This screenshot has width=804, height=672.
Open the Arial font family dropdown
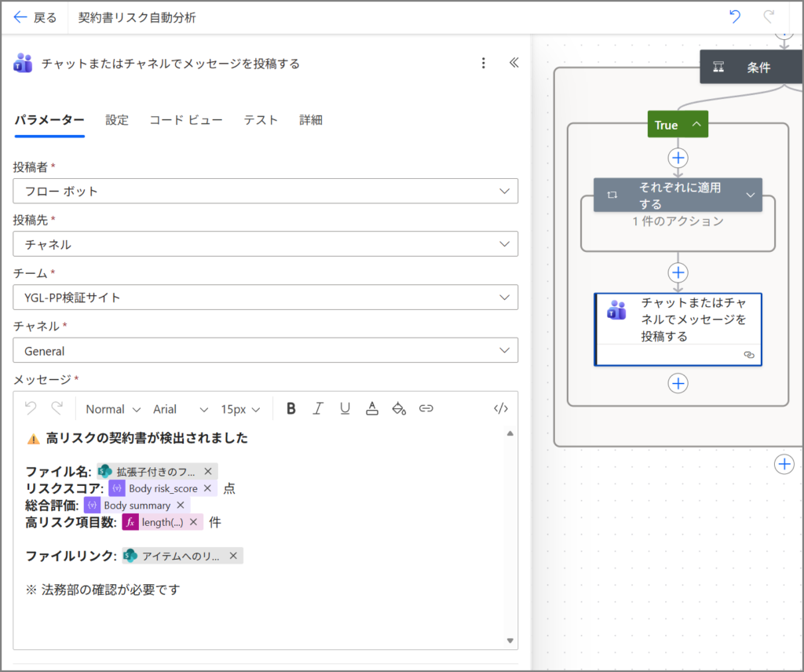click(181, 409)
